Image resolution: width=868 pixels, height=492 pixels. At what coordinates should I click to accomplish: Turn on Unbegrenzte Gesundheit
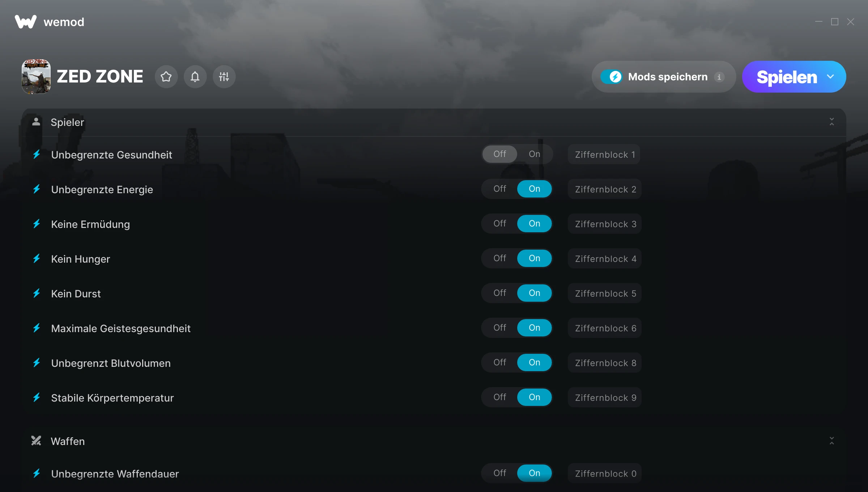click(x=534, y=154)
